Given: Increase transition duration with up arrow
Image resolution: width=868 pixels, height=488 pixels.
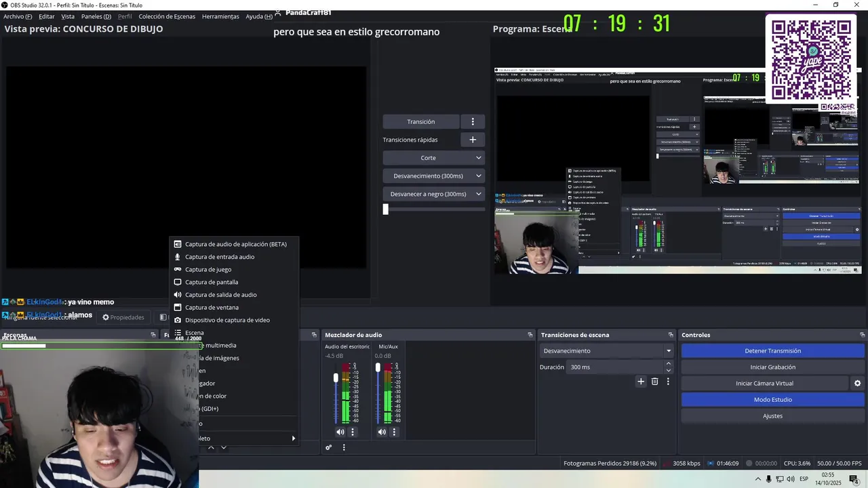Looking at the screenshot, I should click(x=669, y=364).
